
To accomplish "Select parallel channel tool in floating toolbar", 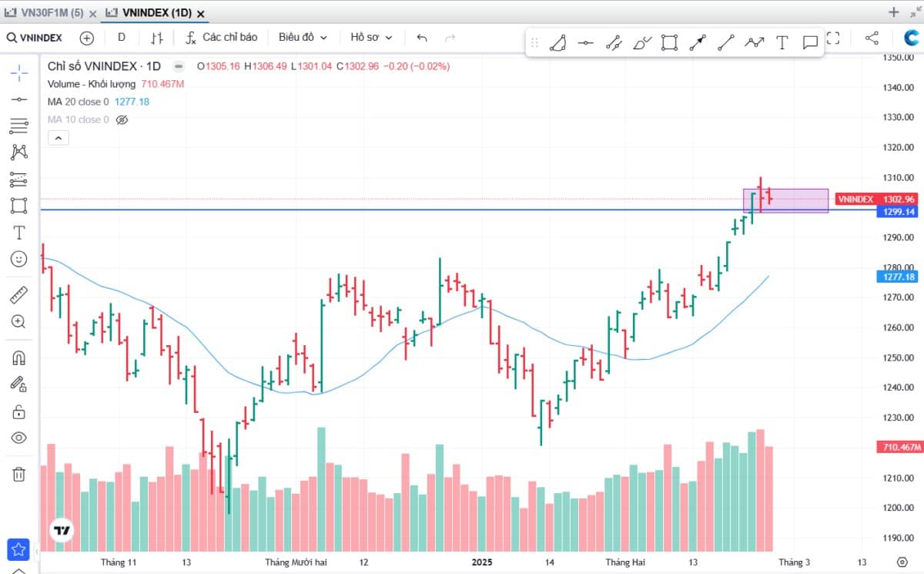I will click(614, 42).
